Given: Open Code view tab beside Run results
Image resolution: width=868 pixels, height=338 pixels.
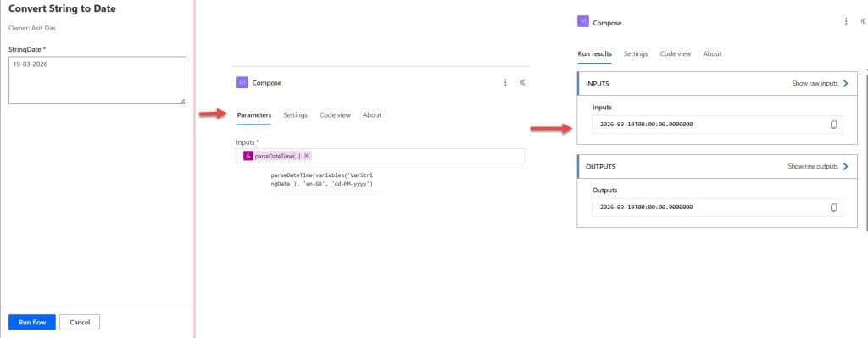Looking at the screenshot, I should [x=676, y=53].
